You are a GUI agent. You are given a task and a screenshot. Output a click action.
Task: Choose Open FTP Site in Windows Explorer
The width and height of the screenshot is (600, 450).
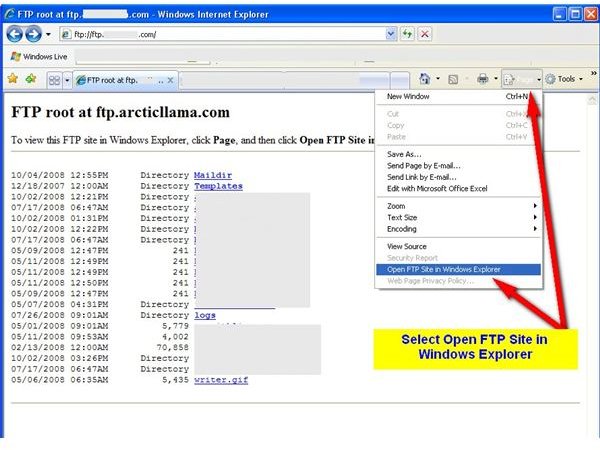(x=458, y=269)
